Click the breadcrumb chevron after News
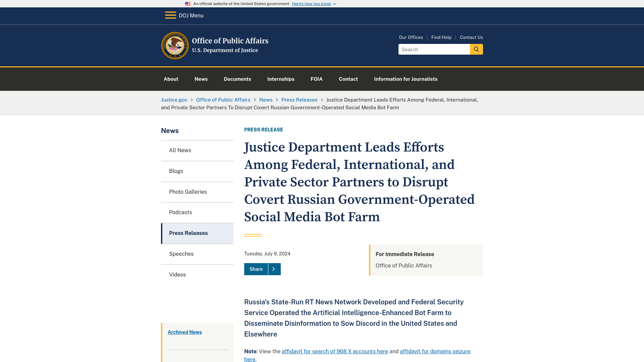 point(277,100)
